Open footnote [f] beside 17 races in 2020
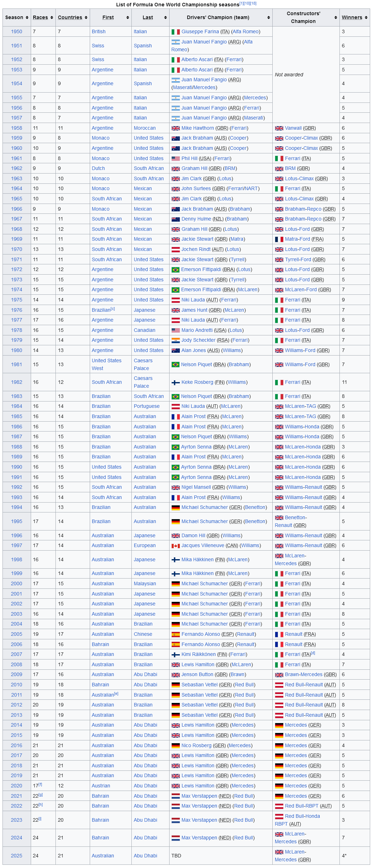The height and width of the screenshot is (868, 373). [40, 784]
